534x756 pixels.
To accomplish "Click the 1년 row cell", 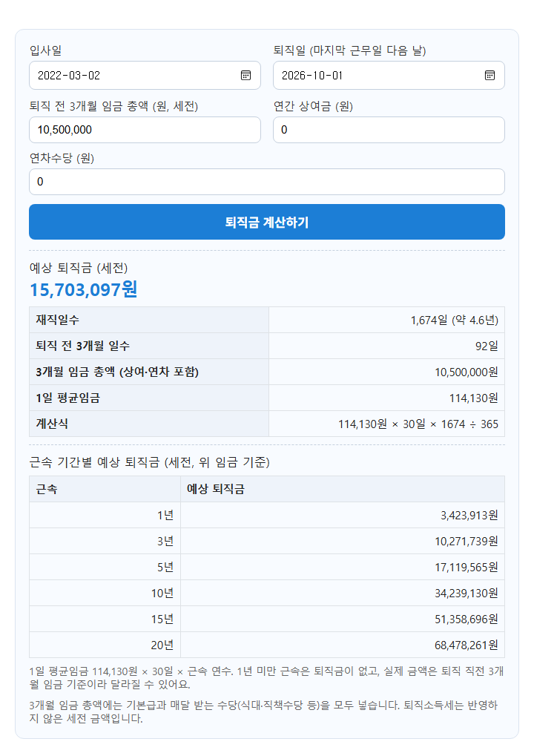I will tap(105, 516).
